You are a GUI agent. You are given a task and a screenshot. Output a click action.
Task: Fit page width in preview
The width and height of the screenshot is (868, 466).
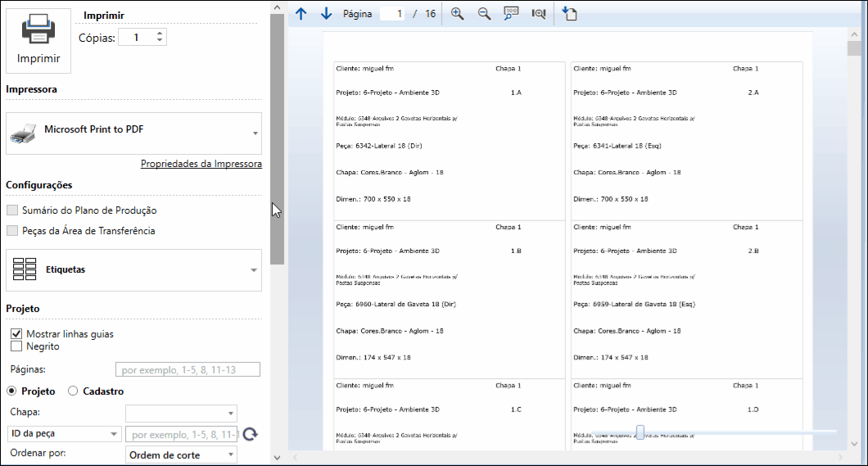click(539, 14)
